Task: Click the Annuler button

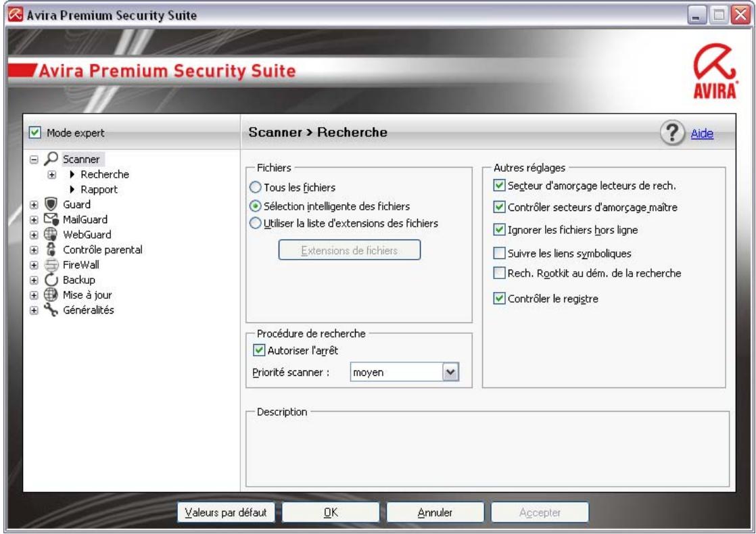Action: coord(435,512)
